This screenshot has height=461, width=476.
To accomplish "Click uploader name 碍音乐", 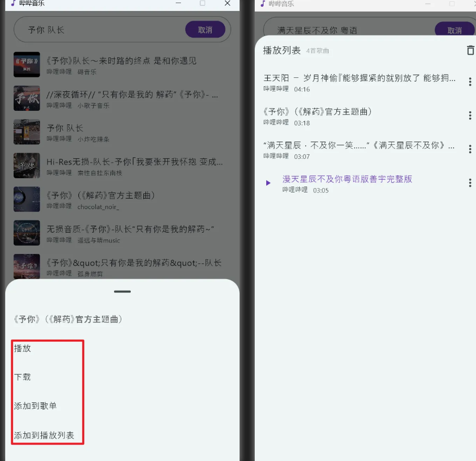I will (87, 72).
